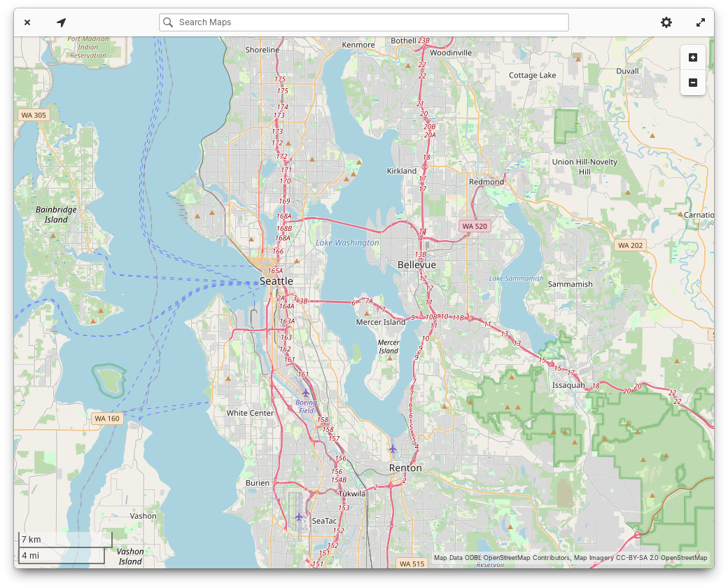Click the magnifier icon in the search bar
This screenshot has height=588, width=728.
(168, 22)
